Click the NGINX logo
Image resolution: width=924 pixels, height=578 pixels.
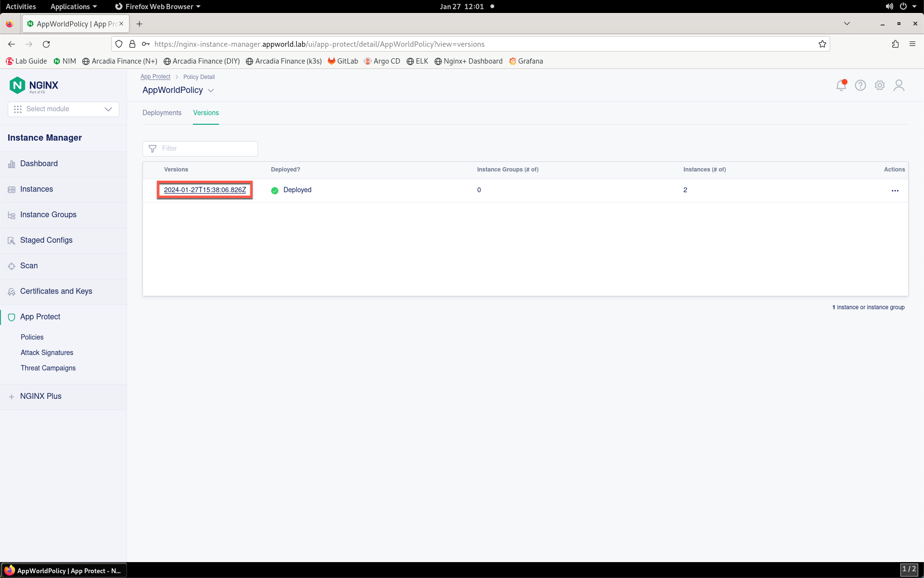[x=34, y=85]
